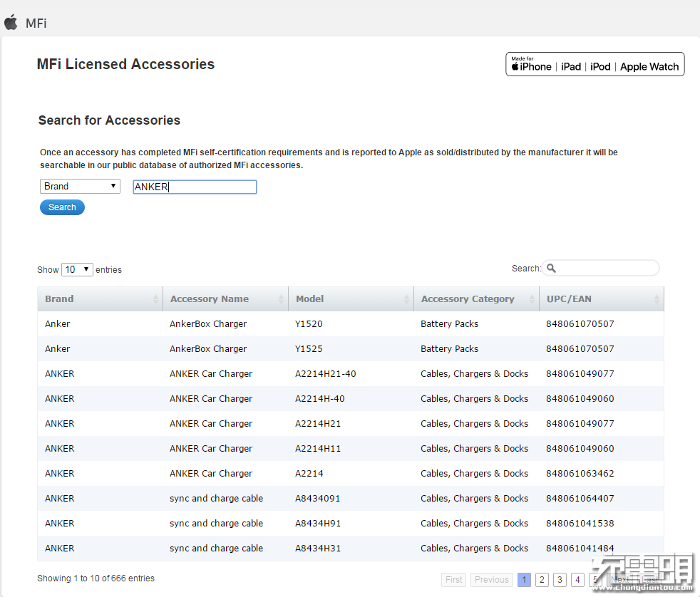The width and height of the screenshot is (700, 597).
Task: Click the MFi header title
Action: point(36,24)
